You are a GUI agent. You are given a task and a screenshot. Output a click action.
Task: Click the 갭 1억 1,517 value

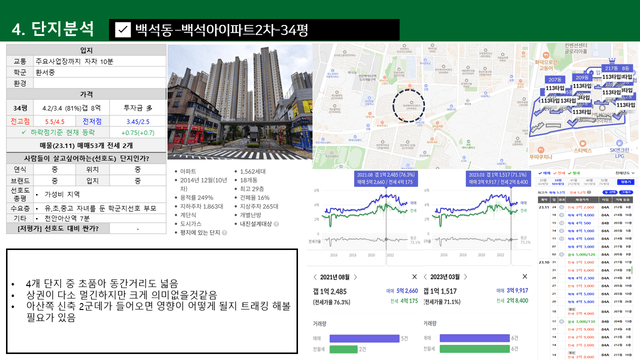(440, 291)
